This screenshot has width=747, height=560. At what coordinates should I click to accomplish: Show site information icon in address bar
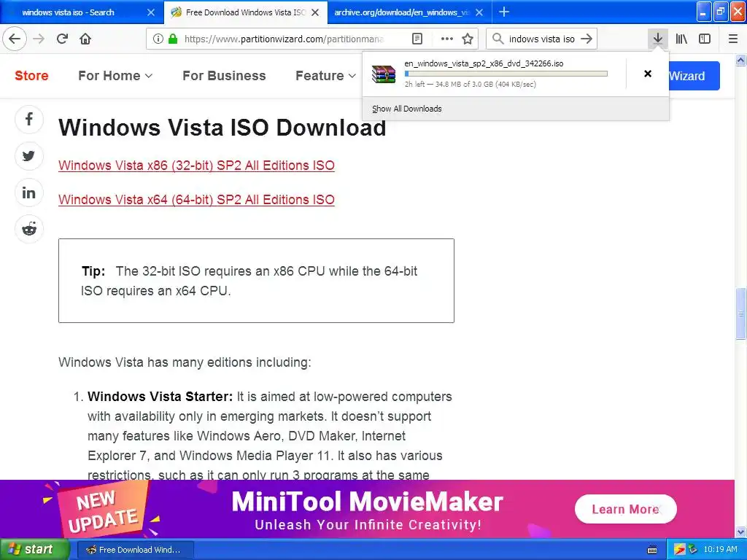(158, 39)
